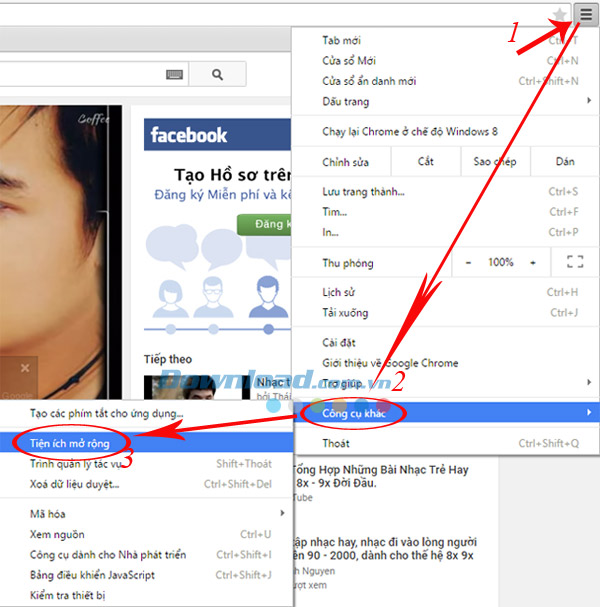
Task: Bookmark this page with the star icon
Action: pos(559,15)
